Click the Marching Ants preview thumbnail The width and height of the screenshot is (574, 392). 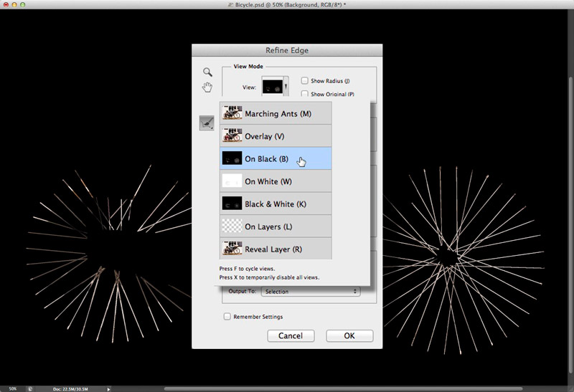pos(231,113)
